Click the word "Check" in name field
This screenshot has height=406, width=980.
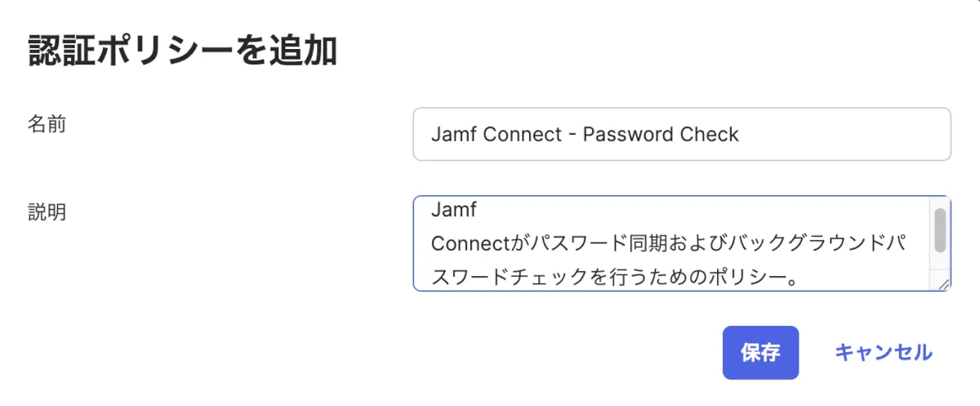708,135
